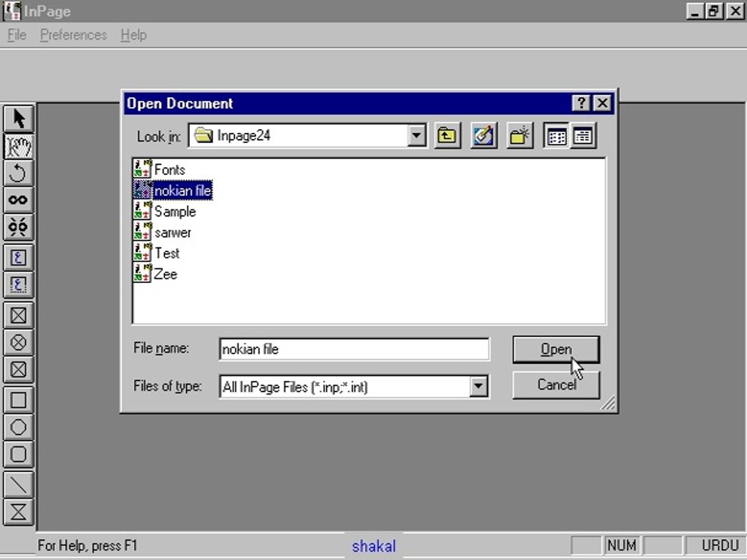Select the arrow pointer tool
747x560 pixels.
[x=18, y=118]
